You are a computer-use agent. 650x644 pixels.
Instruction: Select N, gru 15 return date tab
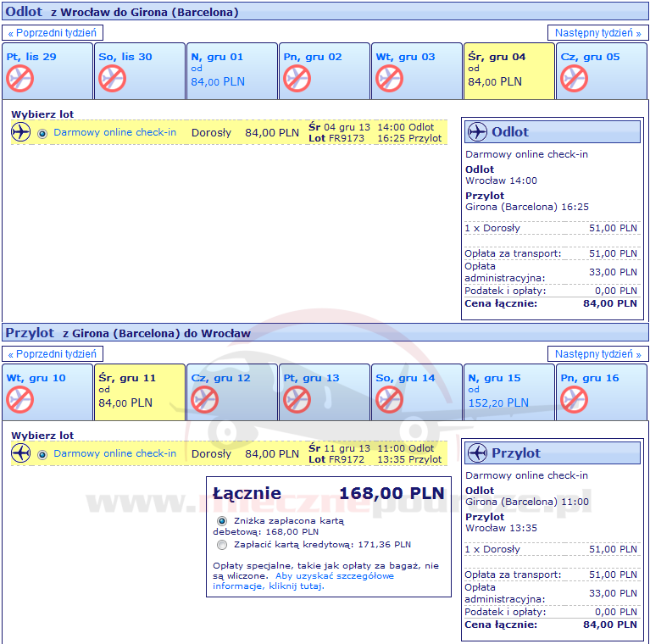click(x=508, y=391)
